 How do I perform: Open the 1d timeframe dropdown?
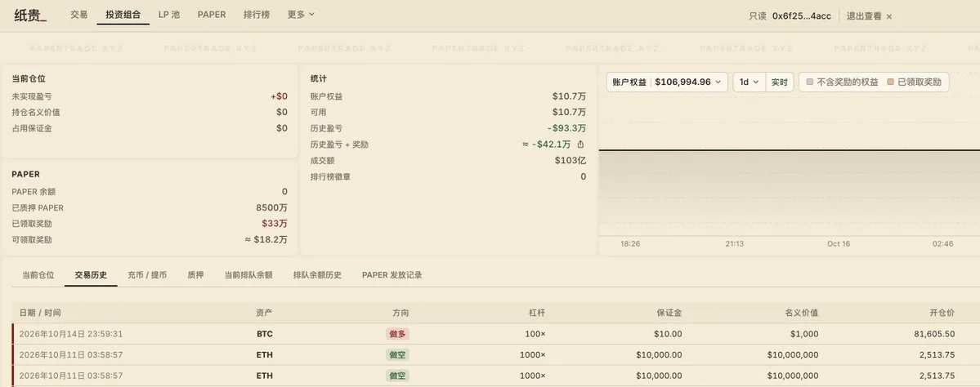tap(750, 82)
